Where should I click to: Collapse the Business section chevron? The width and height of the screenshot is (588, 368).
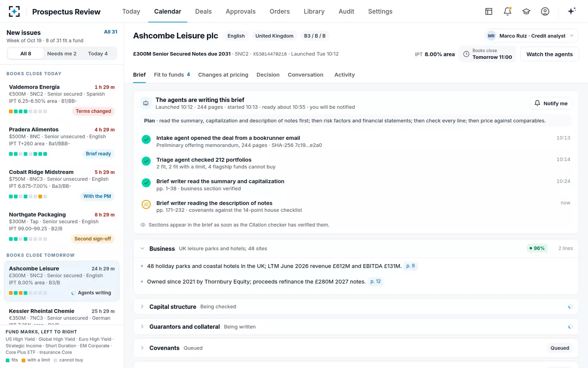point(142,249)
